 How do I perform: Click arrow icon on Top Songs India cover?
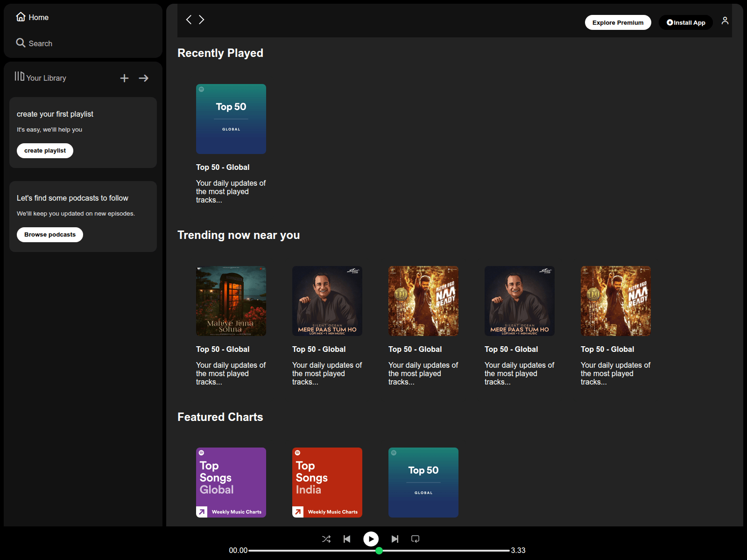point(298,512)
